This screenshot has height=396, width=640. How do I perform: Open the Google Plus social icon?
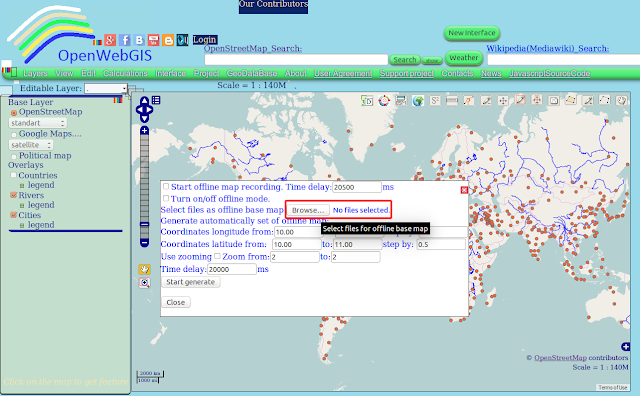coord(110,40)
